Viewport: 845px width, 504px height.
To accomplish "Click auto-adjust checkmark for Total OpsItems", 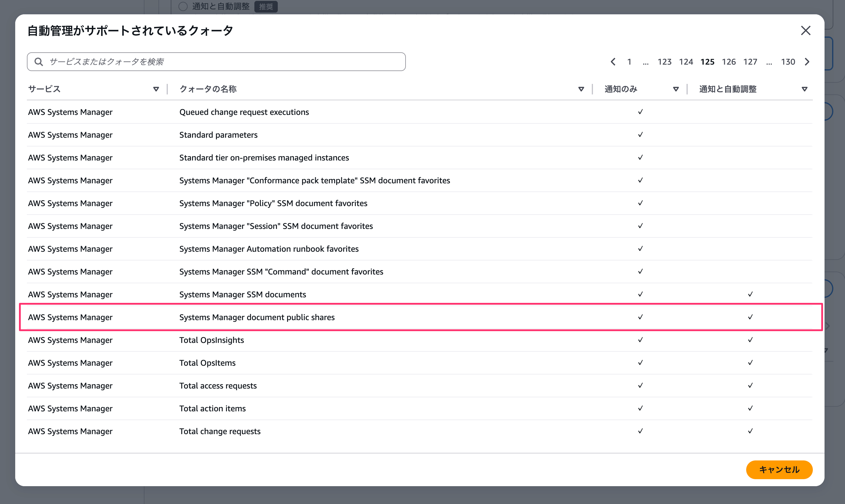I will [750, 363].
